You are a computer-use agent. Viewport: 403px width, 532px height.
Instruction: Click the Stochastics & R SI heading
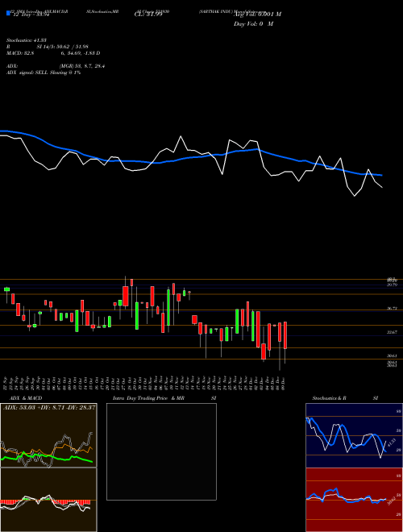tap(345, 398)
